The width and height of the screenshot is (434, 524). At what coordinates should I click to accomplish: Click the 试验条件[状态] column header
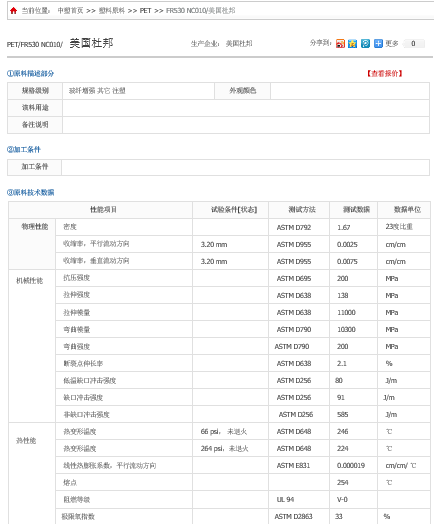(x=231, y=210)
